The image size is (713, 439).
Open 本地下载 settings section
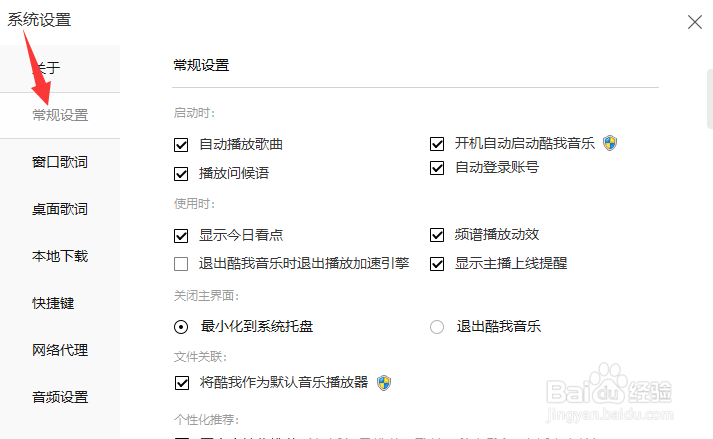(x=60, y=256)
